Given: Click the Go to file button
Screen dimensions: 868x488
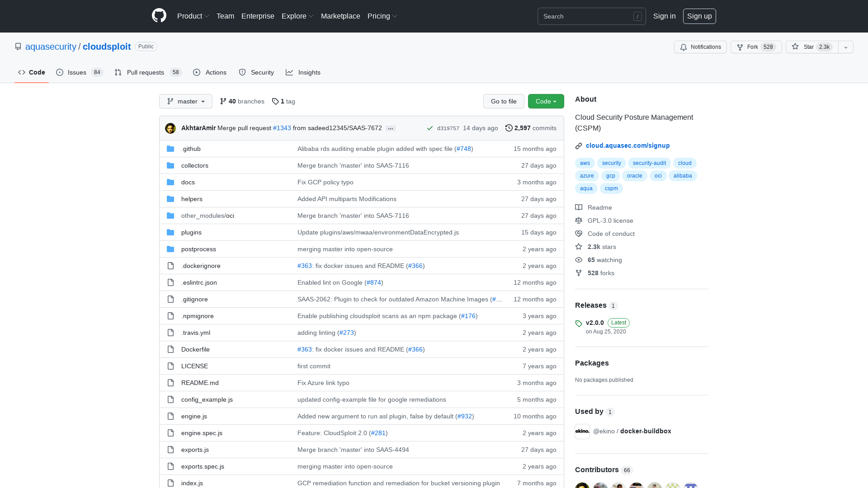Looking at the screenshot, I should coord(504,101).
